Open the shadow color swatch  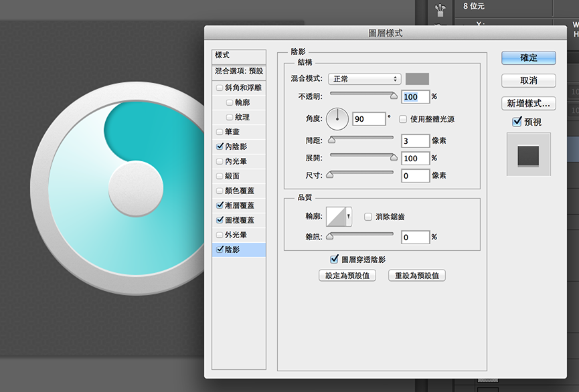click(417, 79)
